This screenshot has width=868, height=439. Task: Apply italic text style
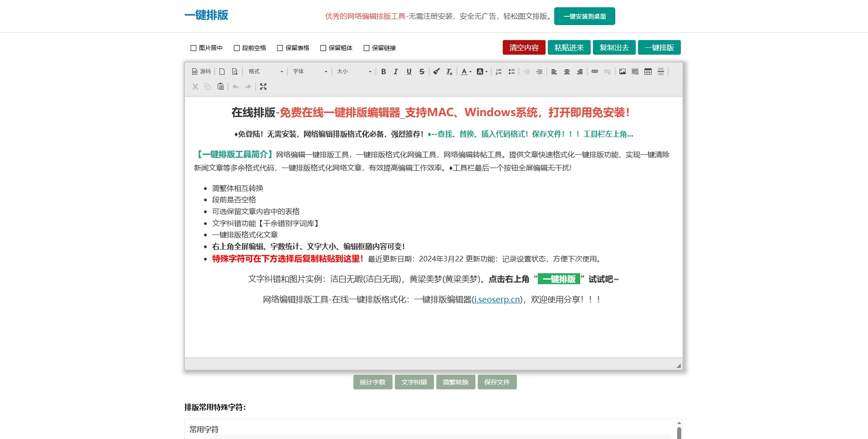click(396, 71)
